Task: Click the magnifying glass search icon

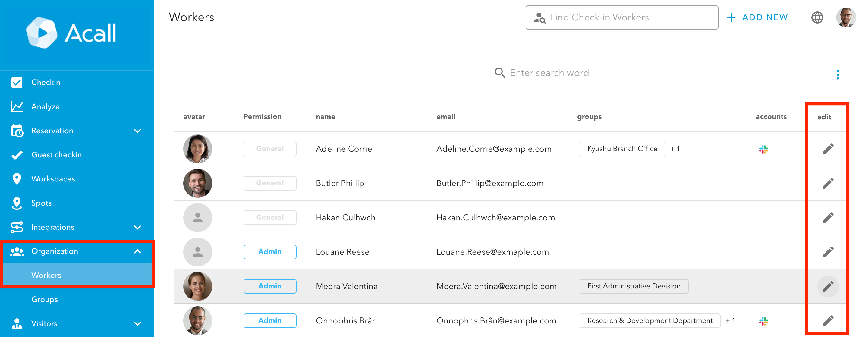Action: pos(500,73)
